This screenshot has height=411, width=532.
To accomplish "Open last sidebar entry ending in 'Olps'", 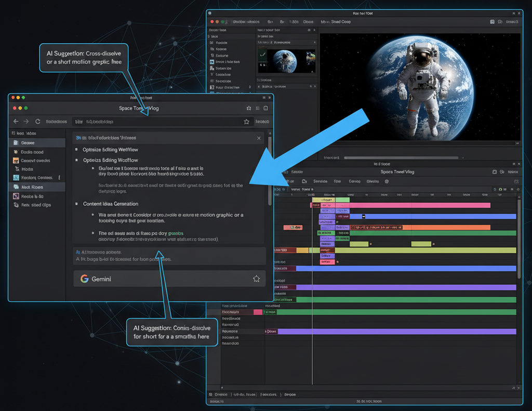I will pyautogui.click(x=32, y=205).
